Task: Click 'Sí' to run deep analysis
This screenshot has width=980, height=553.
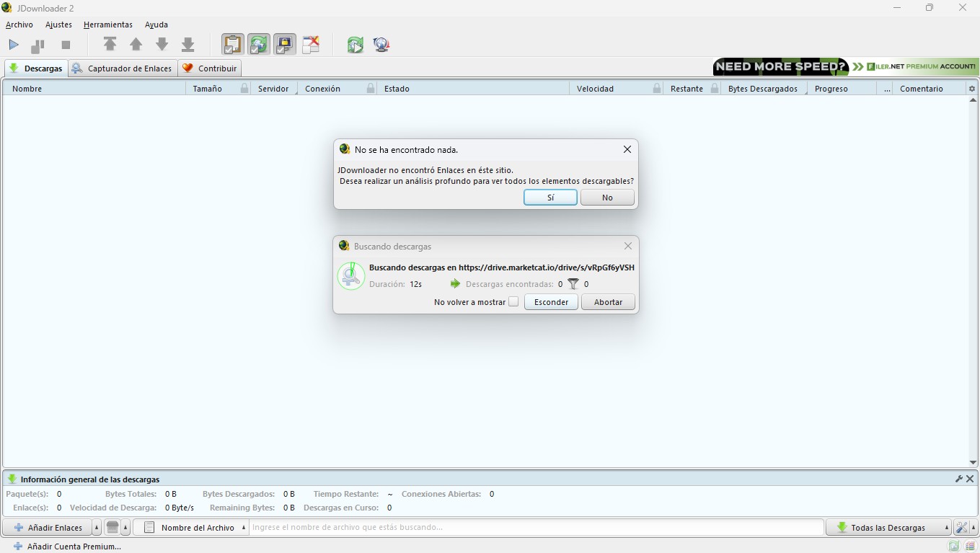Action: click(550, 198)
